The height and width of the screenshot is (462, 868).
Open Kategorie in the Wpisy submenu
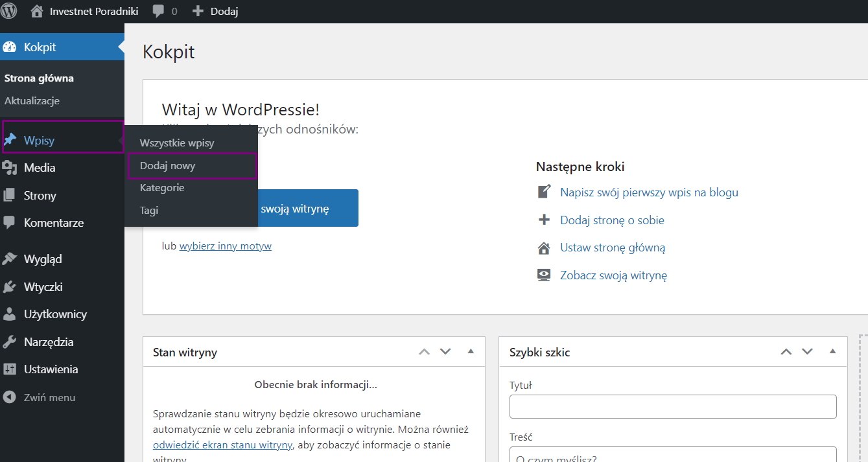click(162, 188)
